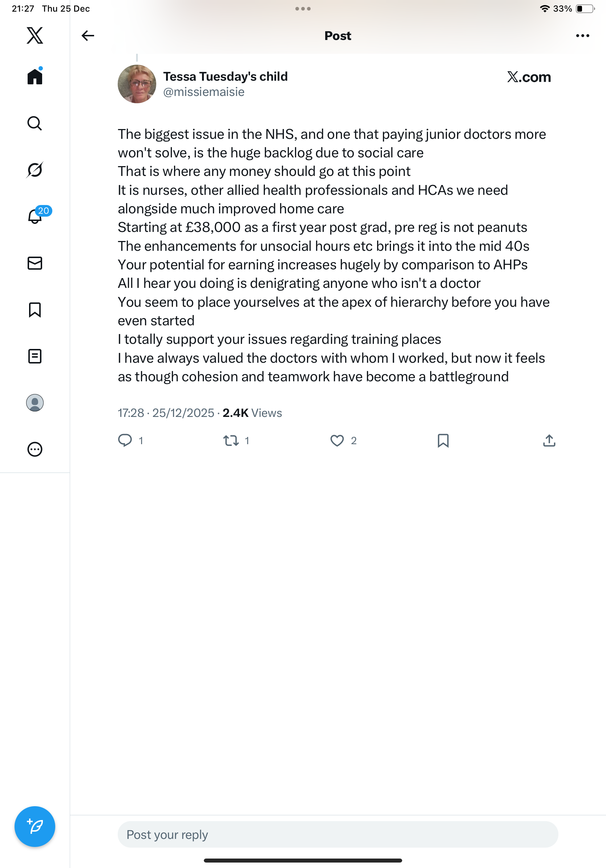Reply to the post via comment icon

coord(125,441)
